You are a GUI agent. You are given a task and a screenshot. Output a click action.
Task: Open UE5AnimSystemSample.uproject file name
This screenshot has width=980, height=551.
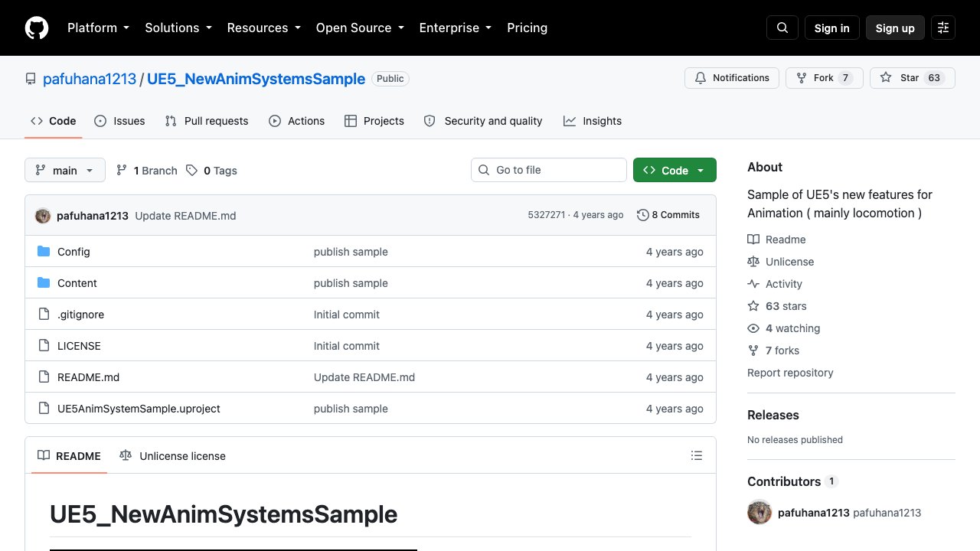coord(139,409)
